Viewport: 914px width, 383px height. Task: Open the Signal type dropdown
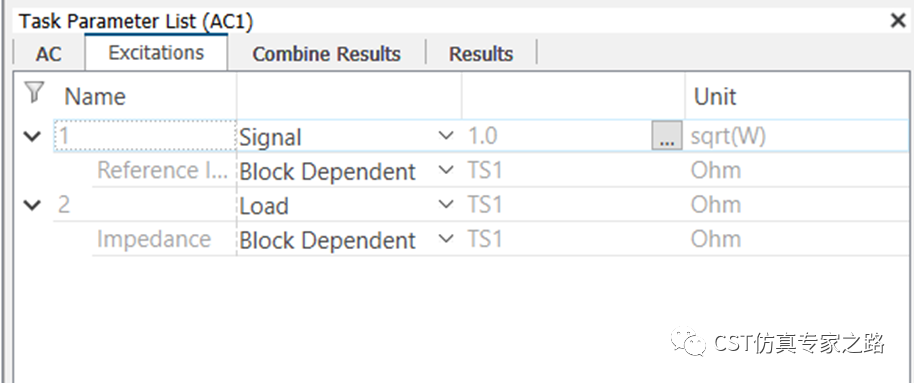coord(346,137)
